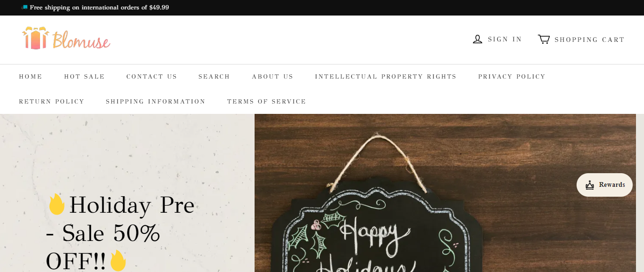This screenshot has height=272, width=644.
Task: View the Privacy Policy link
Action: (512, 77)
